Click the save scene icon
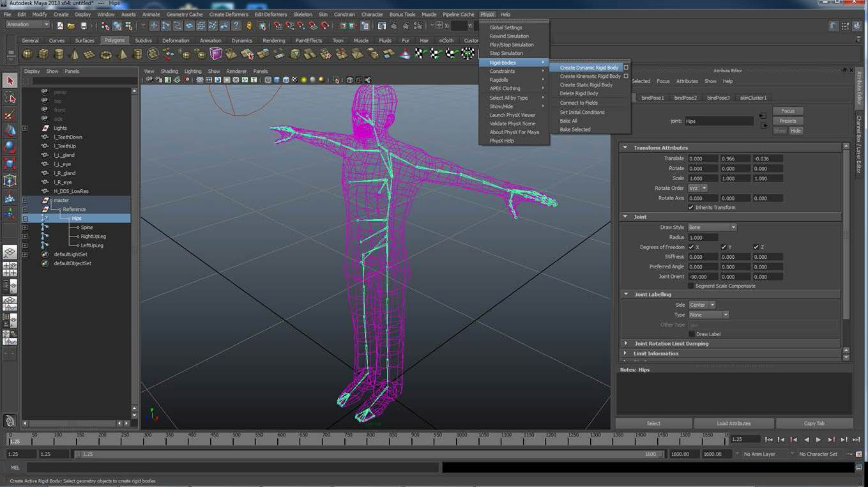 click(x=84, y=26)
